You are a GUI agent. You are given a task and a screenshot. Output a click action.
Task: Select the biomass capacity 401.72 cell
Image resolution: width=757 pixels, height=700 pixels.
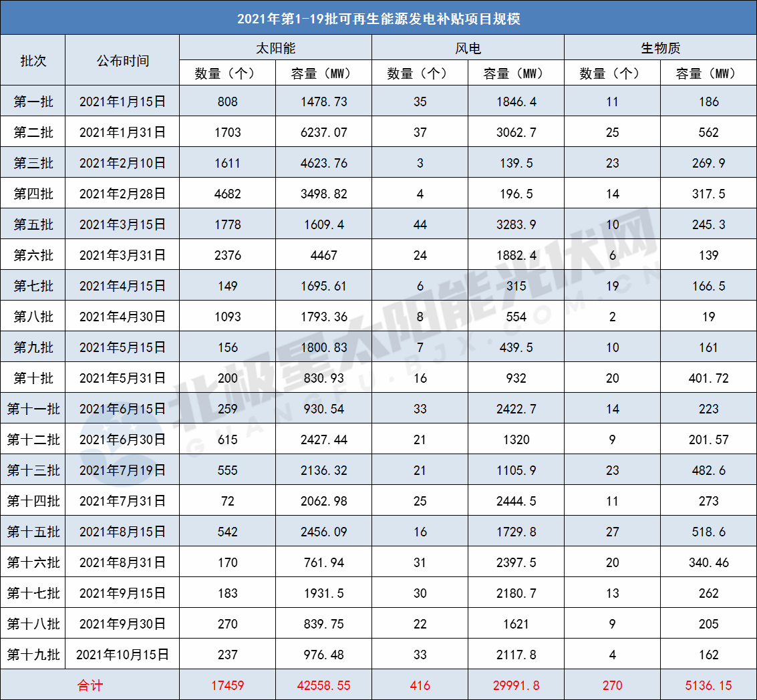pos(708,377)
